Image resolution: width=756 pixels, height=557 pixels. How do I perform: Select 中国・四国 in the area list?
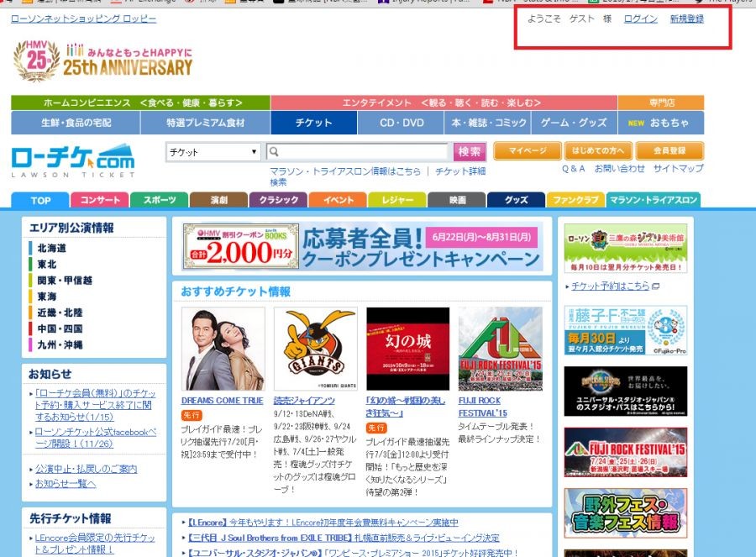tap(60, 328)
